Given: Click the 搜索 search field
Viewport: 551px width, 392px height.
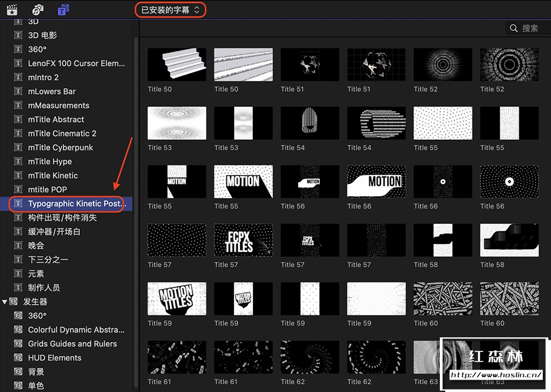Looking at the screenshot, I should point(528,28).
